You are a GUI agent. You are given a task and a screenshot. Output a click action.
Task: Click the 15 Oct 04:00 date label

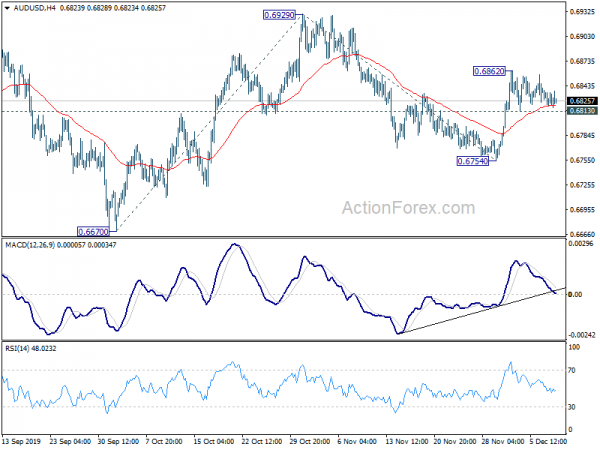214,442
